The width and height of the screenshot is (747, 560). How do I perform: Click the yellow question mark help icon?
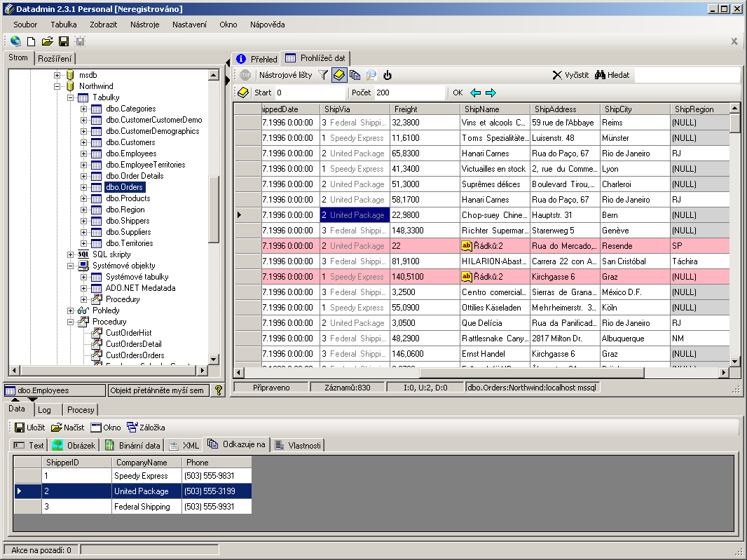click(218, 390)
